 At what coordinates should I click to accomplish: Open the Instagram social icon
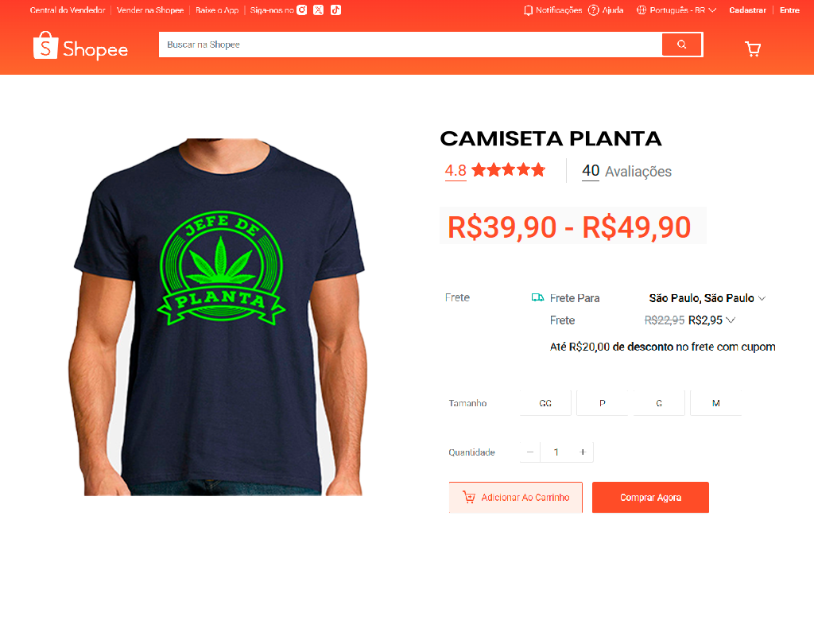coord(301,10)
